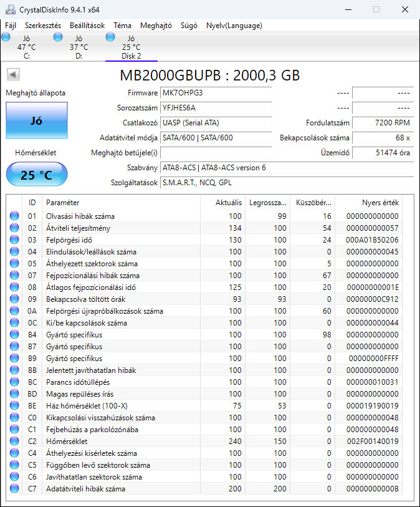Click status icon for Ház hőmérséklet (100-X)
This screenshot has width=420, height=507.
click(x=14, y=405)
